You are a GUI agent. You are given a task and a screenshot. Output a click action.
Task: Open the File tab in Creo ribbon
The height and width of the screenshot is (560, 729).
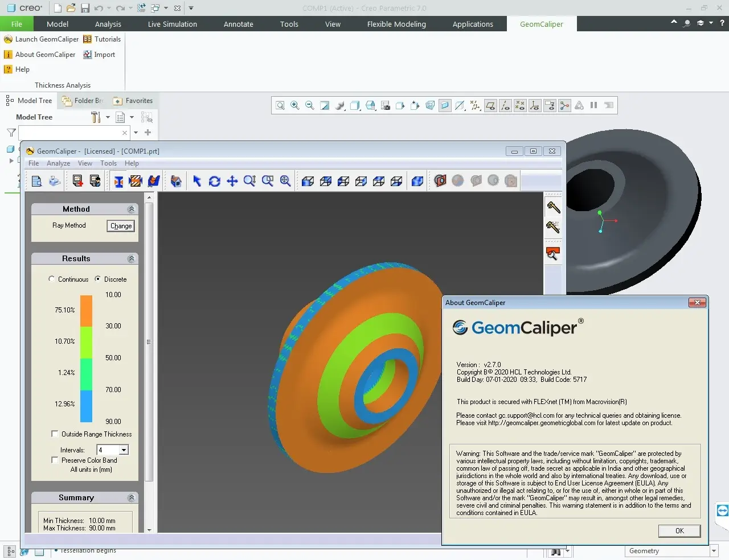[17, 24]
